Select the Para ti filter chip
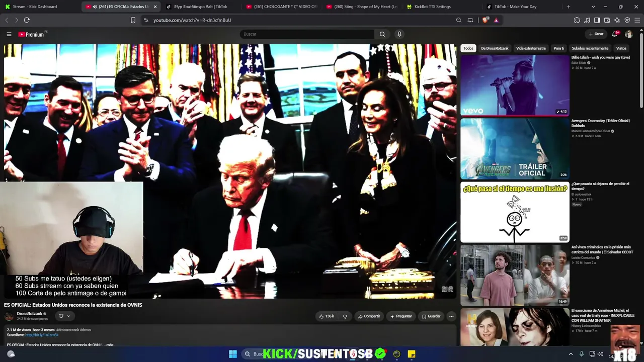The width and height of the screenshot is (644, 362). coord(559,48)
